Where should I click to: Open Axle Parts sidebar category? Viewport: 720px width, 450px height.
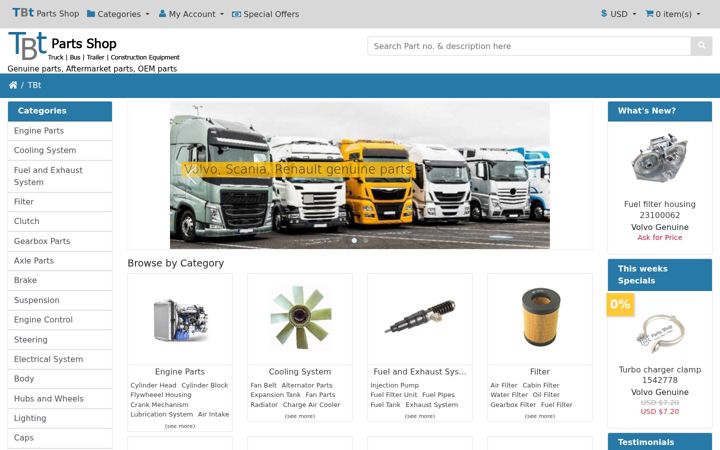tap(60, 260)
